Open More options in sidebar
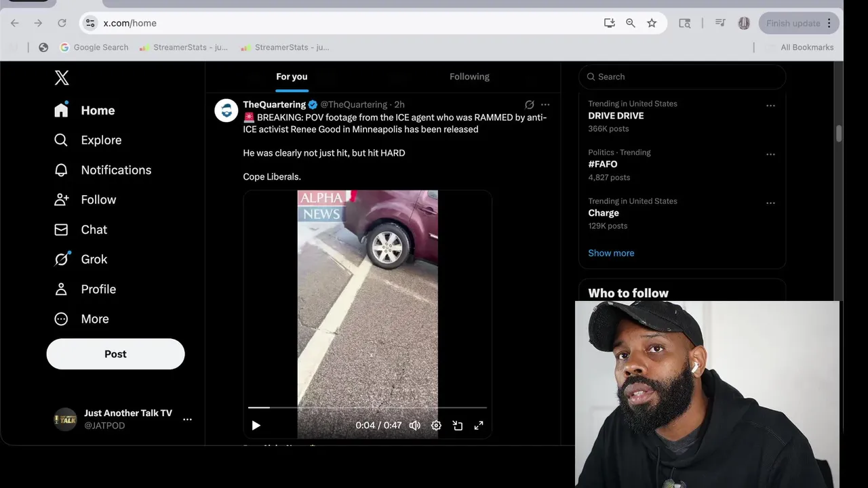Screen dimensions: 868x488 point(81,319)
